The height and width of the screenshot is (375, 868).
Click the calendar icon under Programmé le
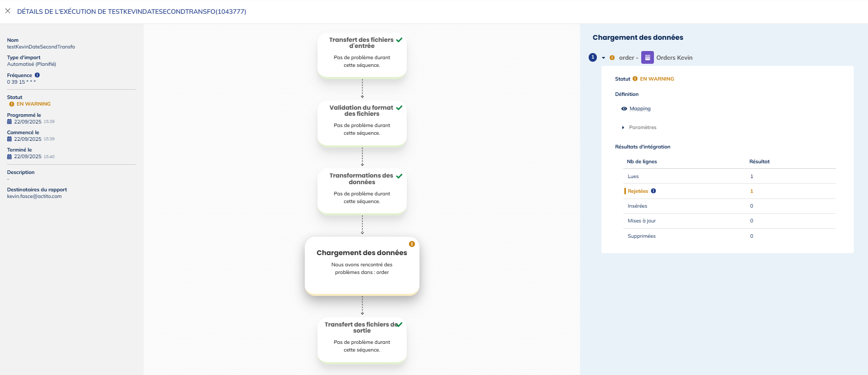click(9, 122)
